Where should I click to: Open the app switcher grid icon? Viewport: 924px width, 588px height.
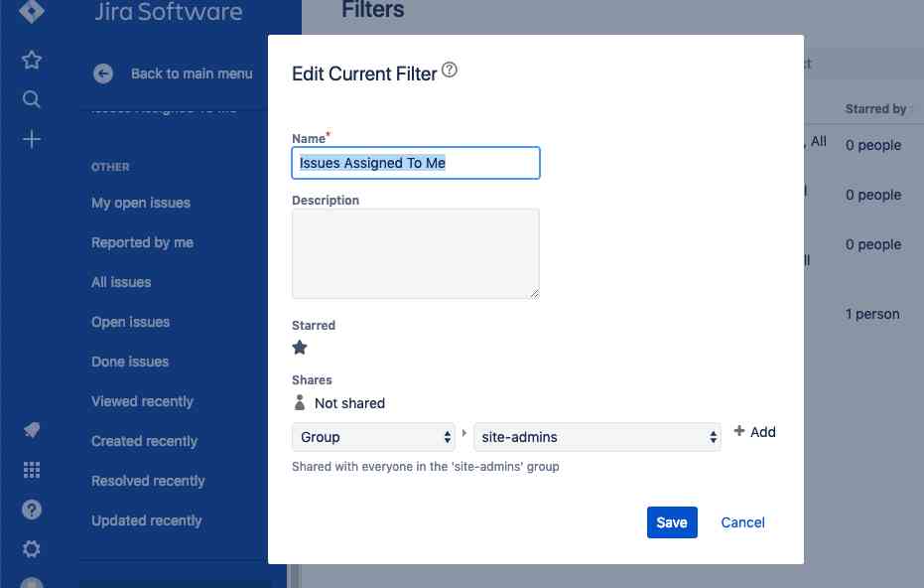tap(31, 470)
